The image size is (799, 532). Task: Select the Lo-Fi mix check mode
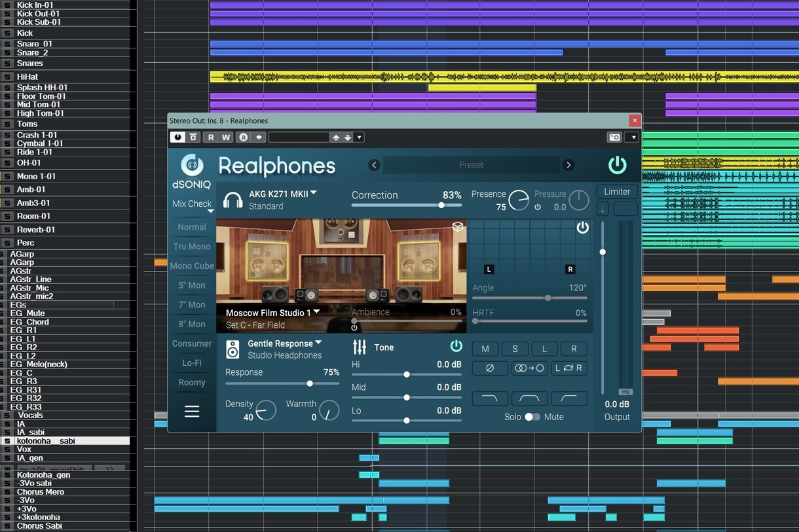pos(192,363)
